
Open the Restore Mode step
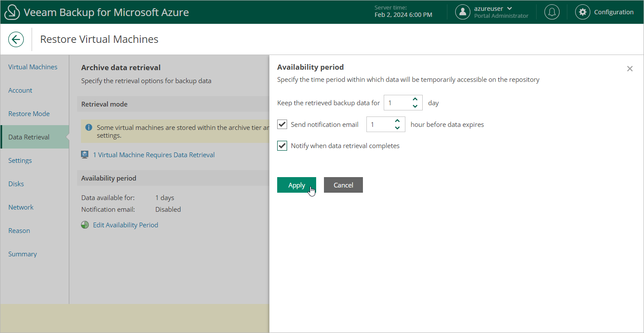point(29,114)
